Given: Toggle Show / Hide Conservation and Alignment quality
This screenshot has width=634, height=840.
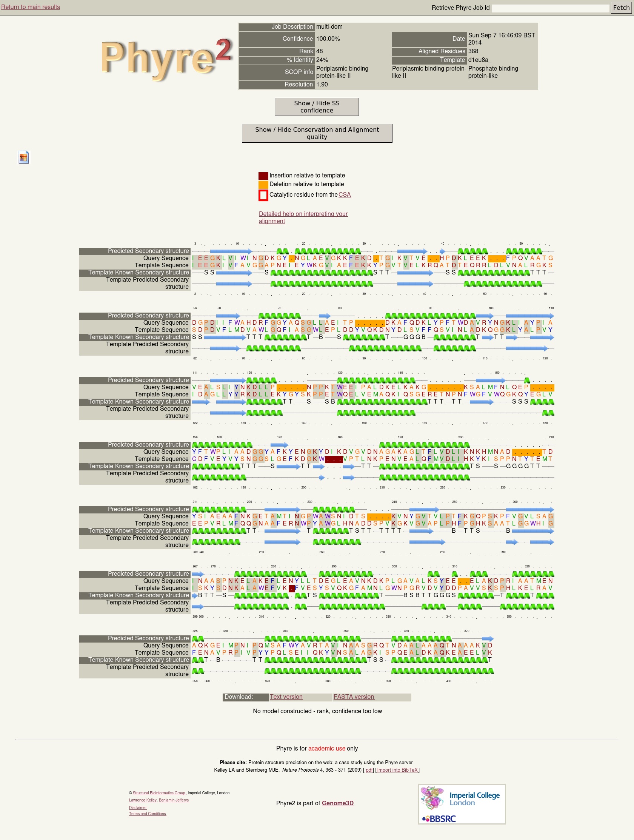Looking at the screenshot, I should pyautogui.click(x=317, y=133).
